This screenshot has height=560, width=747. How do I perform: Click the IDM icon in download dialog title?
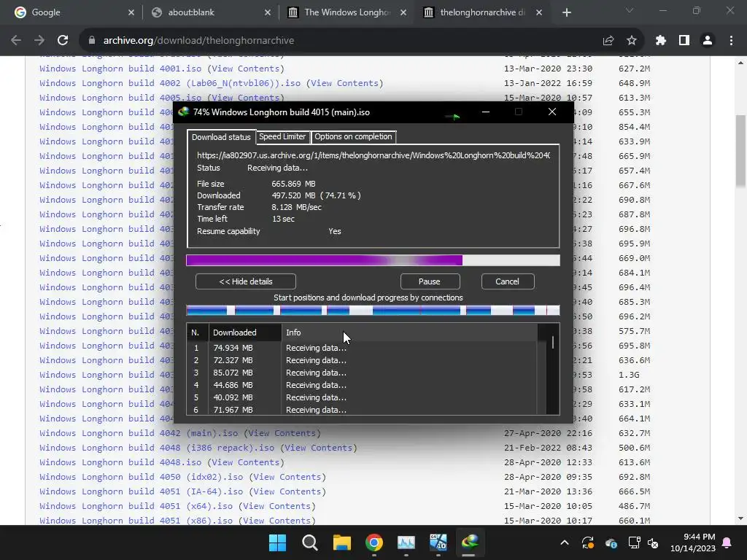coord(183,112)
